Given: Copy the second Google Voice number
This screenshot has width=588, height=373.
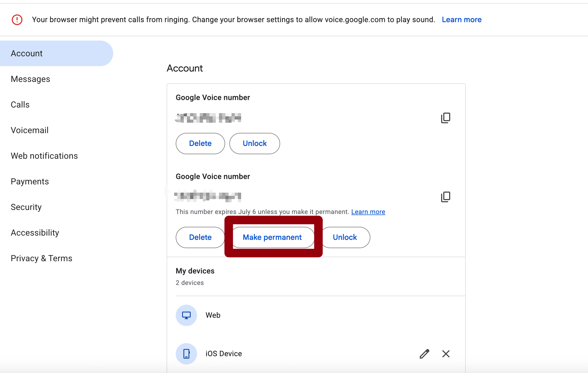Looking at the screenshot, I should tap(445, 197).
